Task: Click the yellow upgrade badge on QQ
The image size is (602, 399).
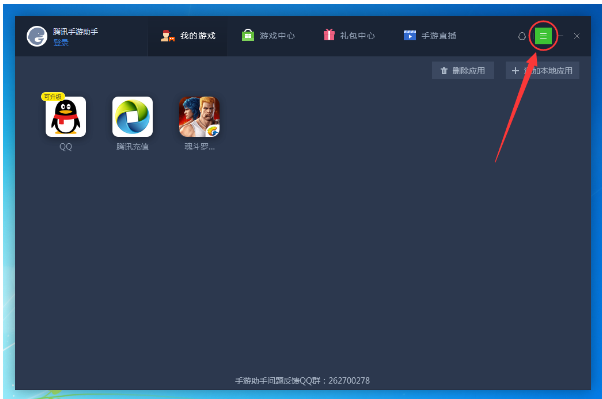Action: [53, 96]
